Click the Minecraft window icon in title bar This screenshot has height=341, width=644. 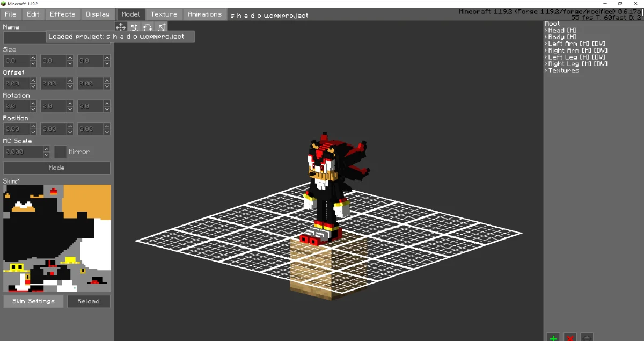click(x=4, y=3)
